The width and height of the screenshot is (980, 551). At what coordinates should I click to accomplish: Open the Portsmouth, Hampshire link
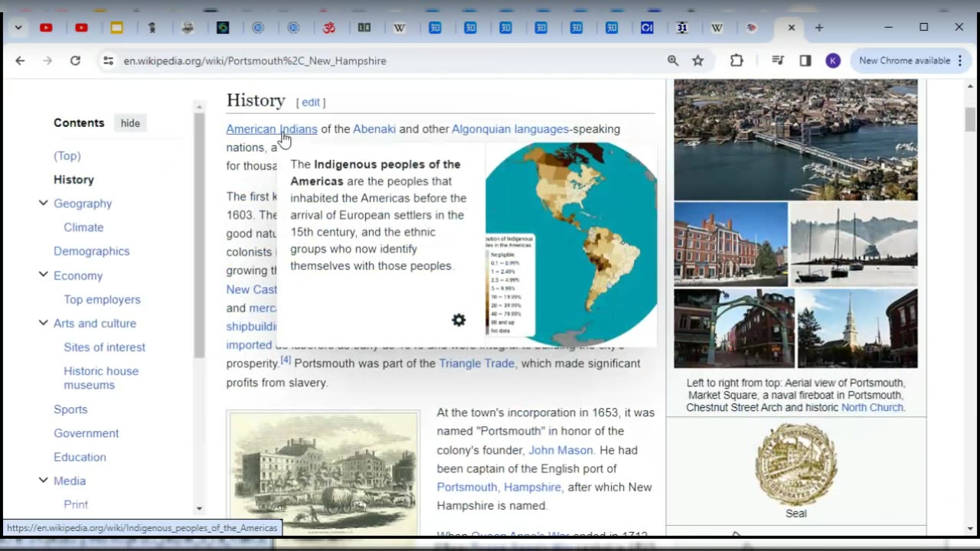pos(500,487)
